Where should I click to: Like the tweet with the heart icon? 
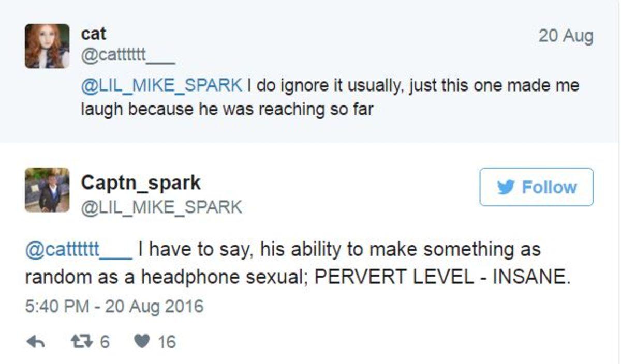[141, 342]
